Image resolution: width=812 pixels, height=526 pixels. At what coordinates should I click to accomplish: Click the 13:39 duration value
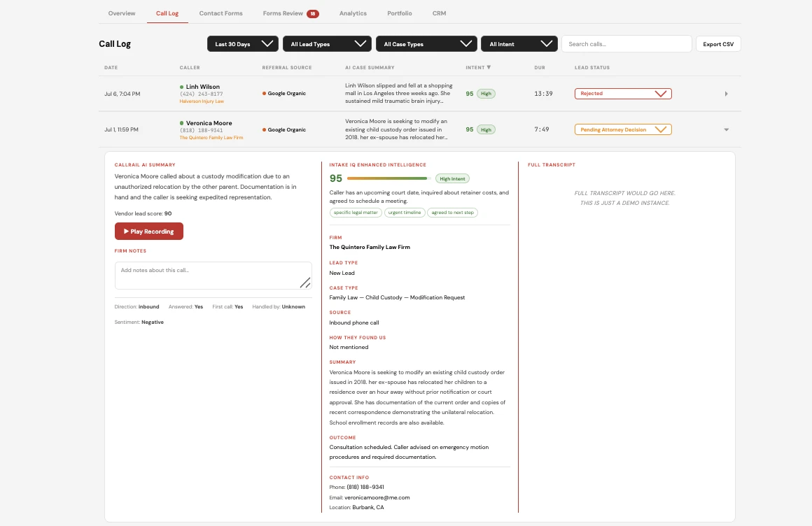point(543,94)
